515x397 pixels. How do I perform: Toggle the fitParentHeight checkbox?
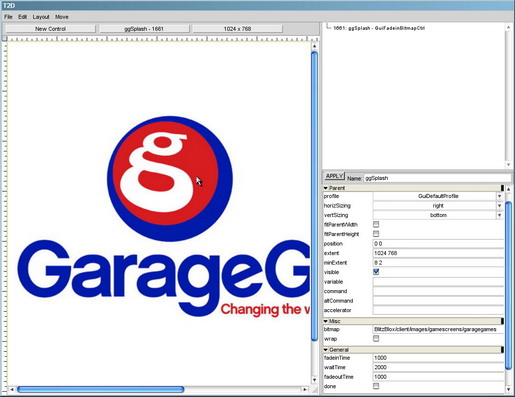pos(376,234)
